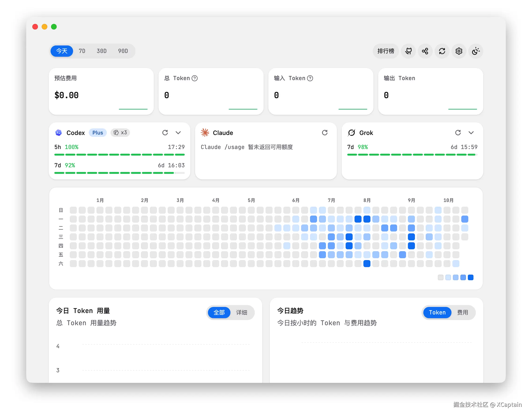Click the 6d 16:03 reset time
The image size is (532, 418).
click(x=171, y=165)
